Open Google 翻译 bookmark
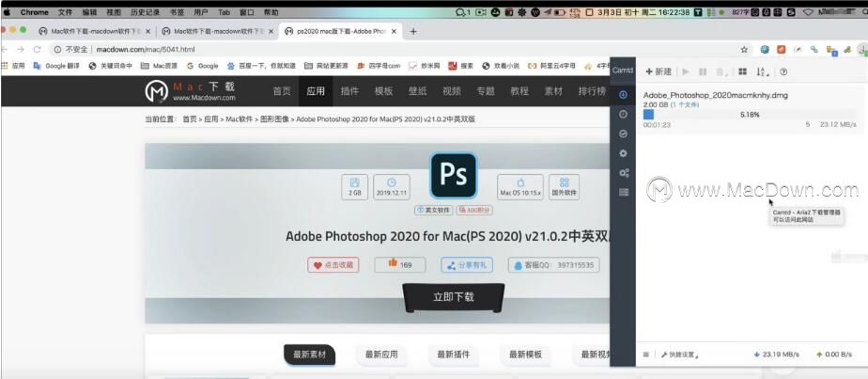Image resolution: width=868 pixels, height=379 pixels. (56, 66)
